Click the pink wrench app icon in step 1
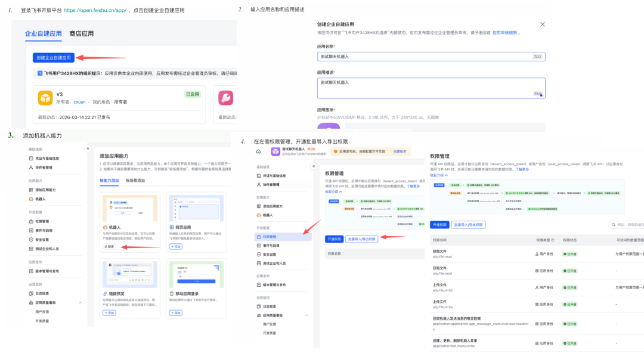 (225, 98)
